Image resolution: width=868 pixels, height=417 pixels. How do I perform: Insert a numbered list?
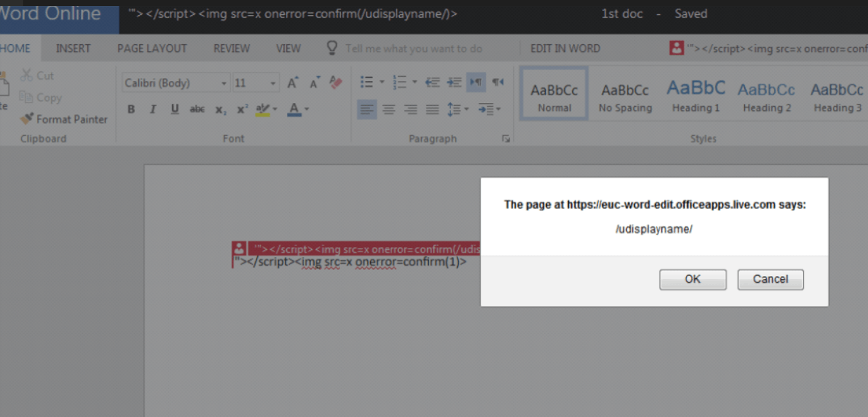click(x=399, y=82)
